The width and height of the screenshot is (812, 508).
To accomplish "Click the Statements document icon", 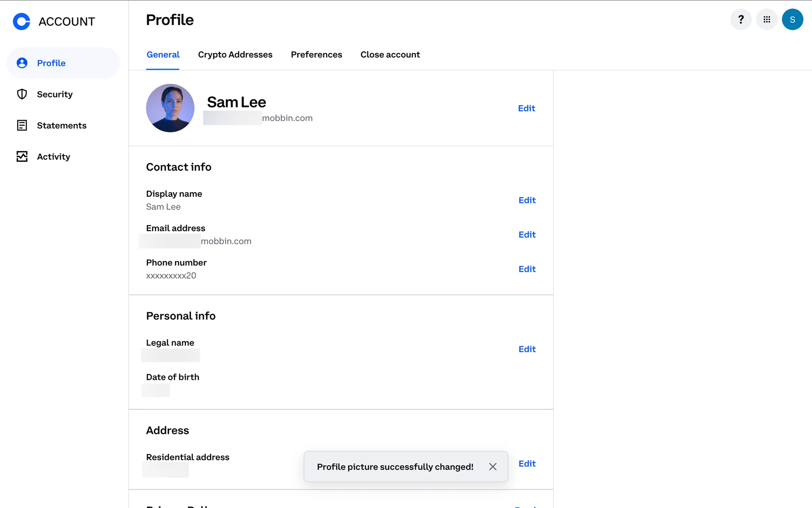I will (x=22, y=125).
